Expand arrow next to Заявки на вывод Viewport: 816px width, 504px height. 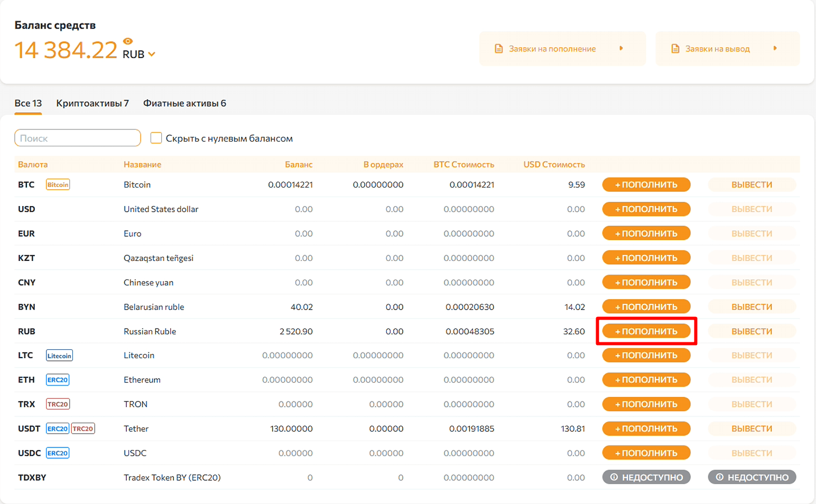point(775,49)
